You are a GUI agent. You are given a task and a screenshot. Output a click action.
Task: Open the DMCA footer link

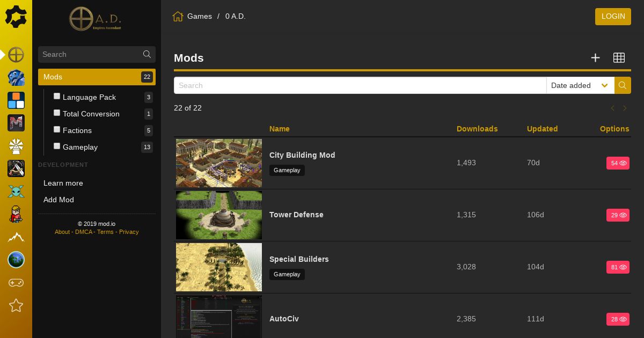click(84, 232)
